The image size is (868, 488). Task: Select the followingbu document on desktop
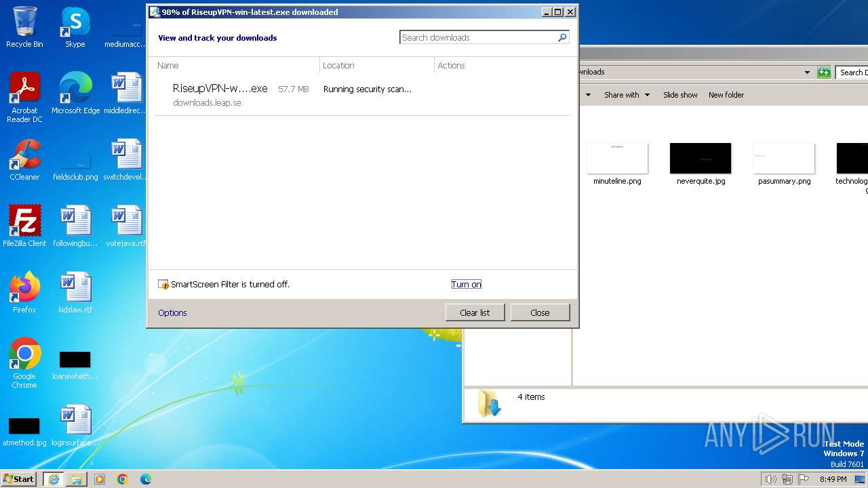(x=75, y=226)
